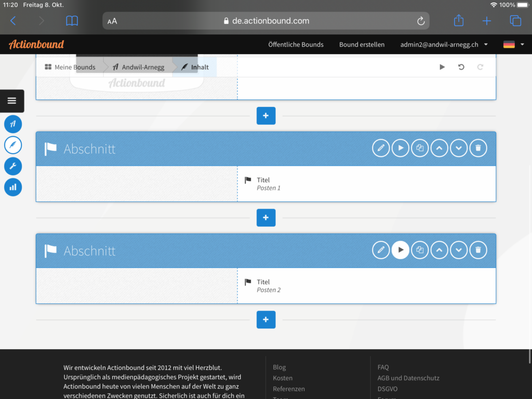Duplicate the Posten 1 Abschnitt with copy icon

coord(420,148)
